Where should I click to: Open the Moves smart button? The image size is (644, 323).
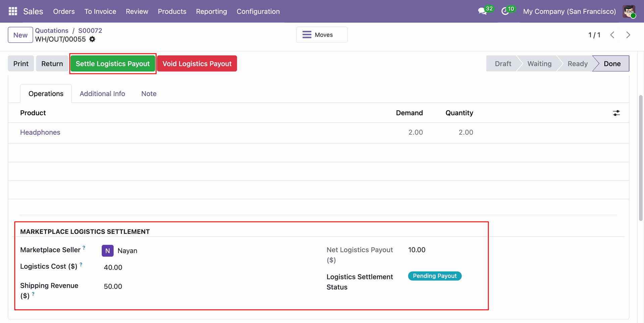point(322,35)
